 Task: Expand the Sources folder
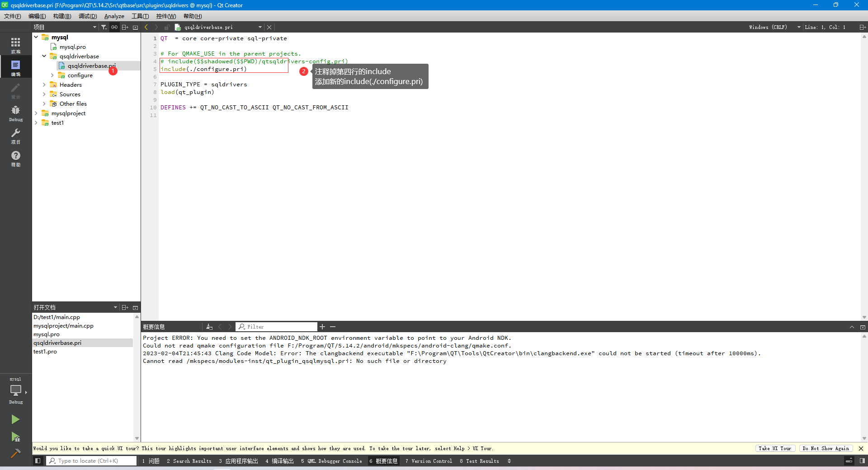click(44, 94)
